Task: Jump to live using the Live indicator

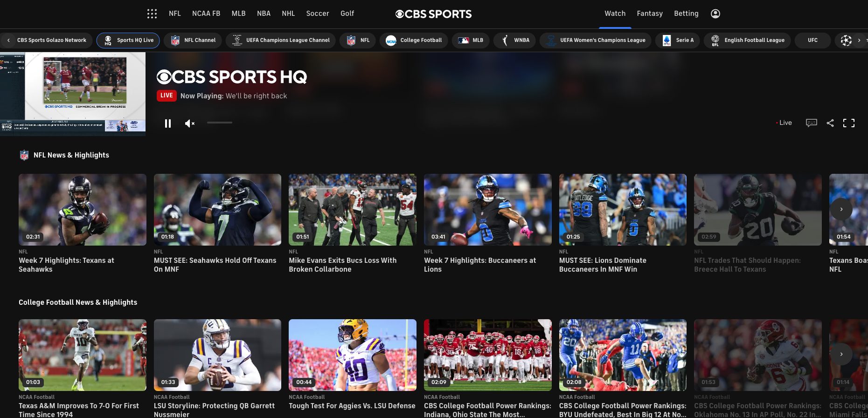Action: point(784,123)
